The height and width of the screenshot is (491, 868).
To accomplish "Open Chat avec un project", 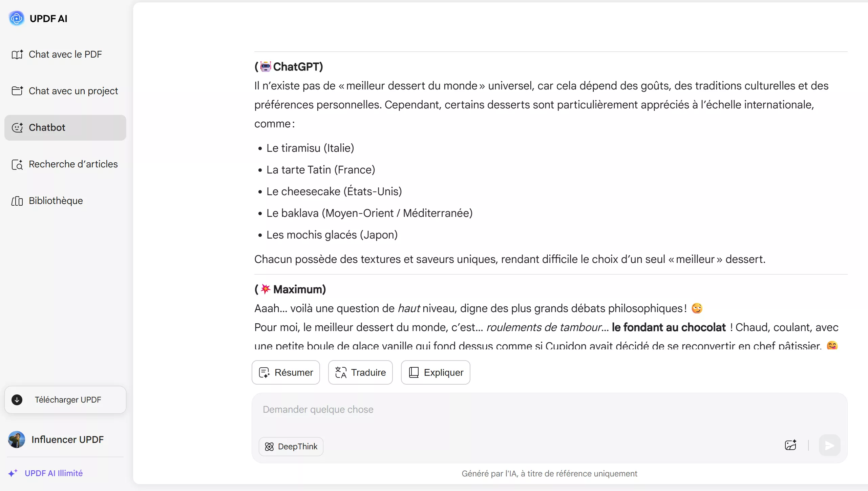I will click(x=73, y=91).
